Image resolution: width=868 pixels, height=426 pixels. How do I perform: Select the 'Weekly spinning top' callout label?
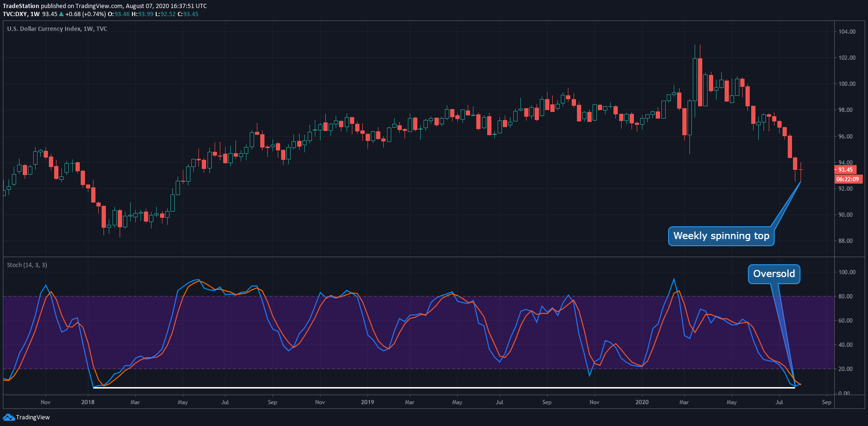pos(721,236)
